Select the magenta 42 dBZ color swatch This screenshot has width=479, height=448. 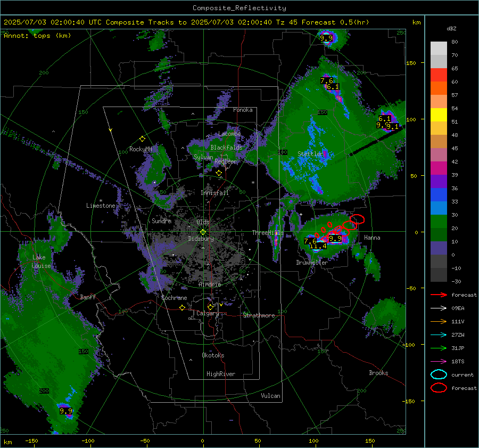439,168
